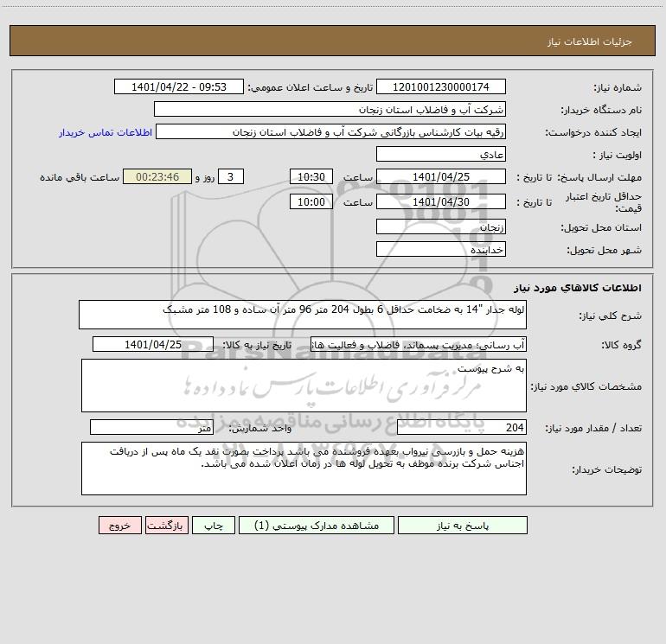Click the تاریخ نیاز به کالا field
666x644 pixels.
[153, 344]
